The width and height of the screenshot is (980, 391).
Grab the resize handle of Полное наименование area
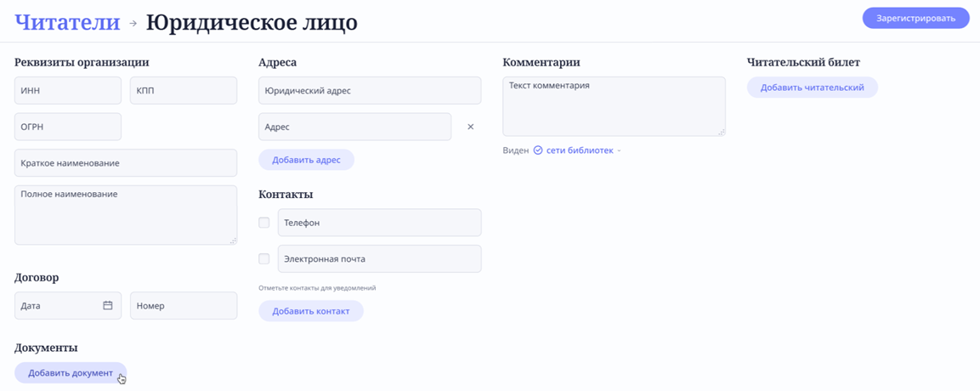(233, 241)
